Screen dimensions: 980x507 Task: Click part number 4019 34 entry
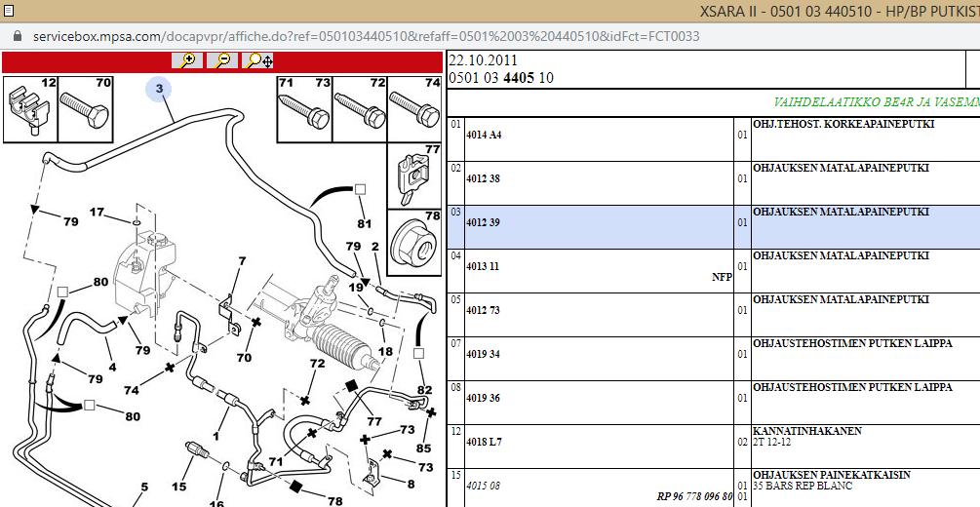(x=484, y=354)
